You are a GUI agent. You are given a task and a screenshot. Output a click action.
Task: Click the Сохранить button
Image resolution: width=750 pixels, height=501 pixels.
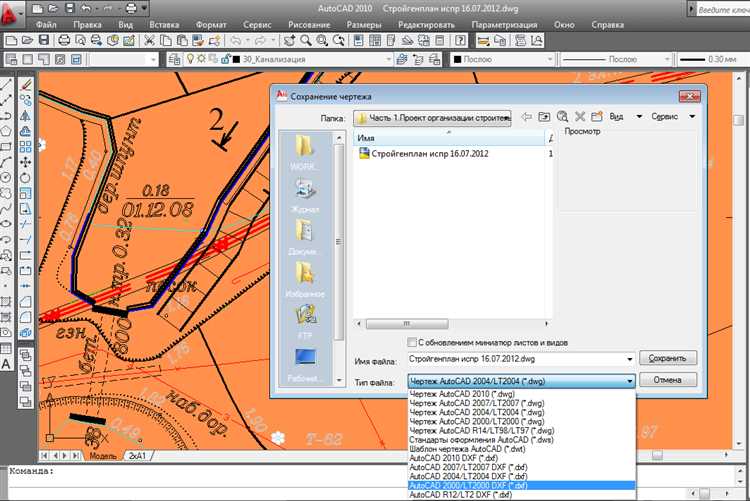tap(668, 358)
